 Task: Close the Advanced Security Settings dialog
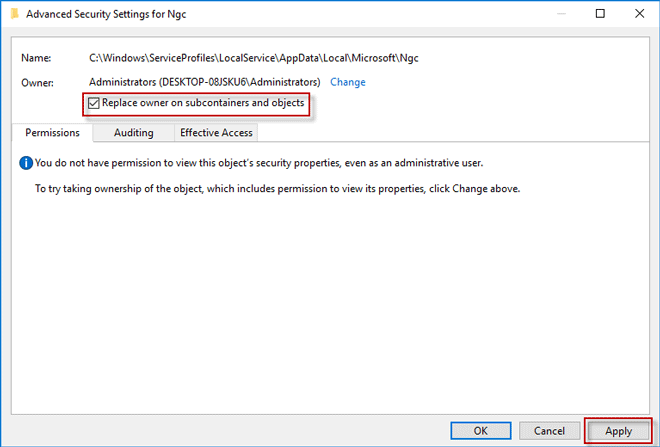(641, 14)
